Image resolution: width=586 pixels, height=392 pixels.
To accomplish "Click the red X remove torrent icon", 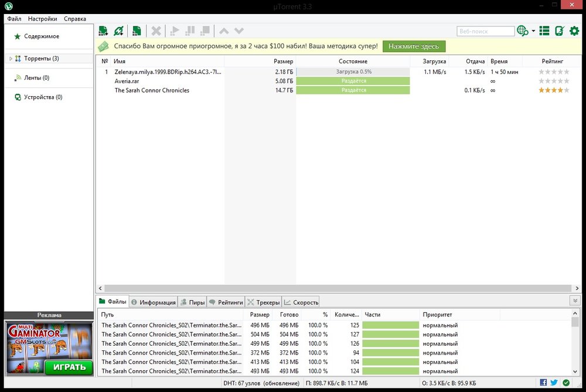I will pos(156,31).
